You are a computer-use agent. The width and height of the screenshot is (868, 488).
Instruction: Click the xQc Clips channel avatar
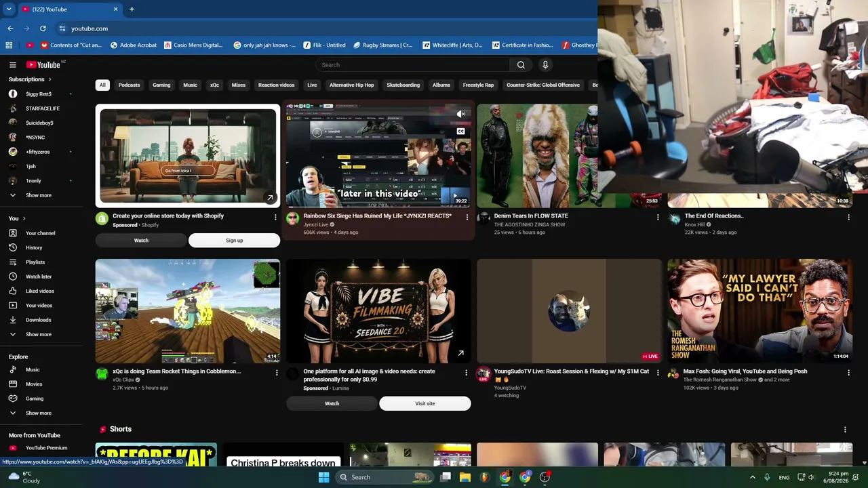(102, 373)
